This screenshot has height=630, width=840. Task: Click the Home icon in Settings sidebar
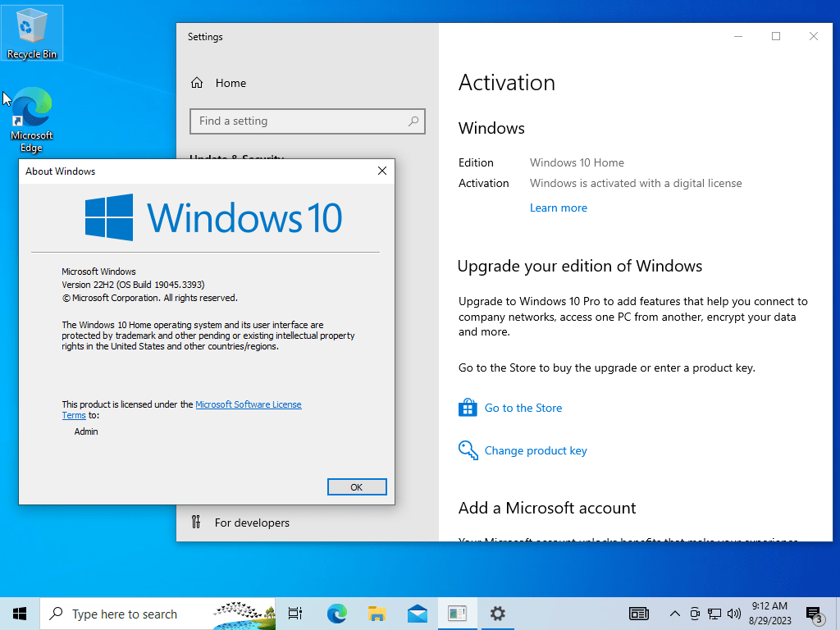pos(197,83)
